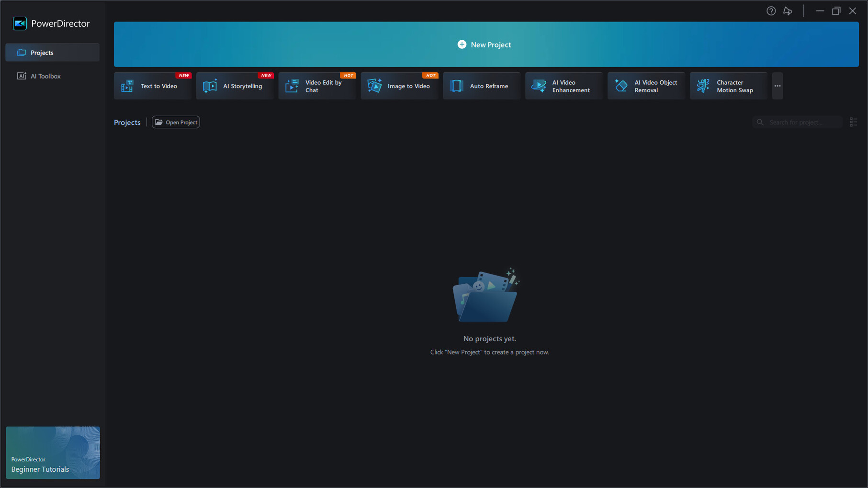Close the PowerDirector window
This screenshot has width=868, height=488.
tap(853, 11)
